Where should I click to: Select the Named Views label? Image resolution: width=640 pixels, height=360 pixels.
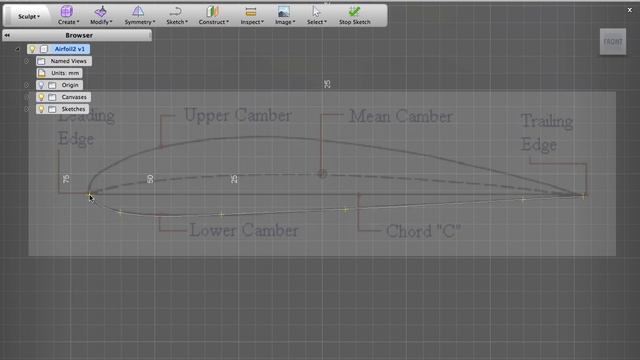(x=68, y=61)
